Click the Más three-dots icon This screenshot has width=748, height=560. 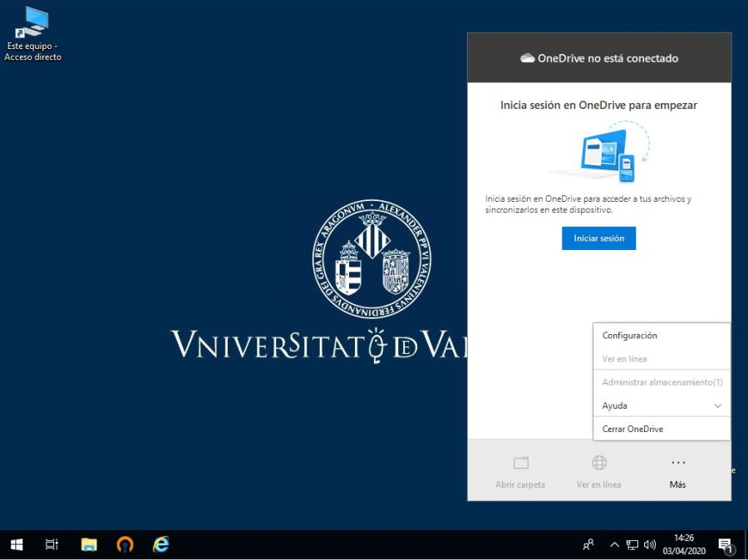pos(678,462)
